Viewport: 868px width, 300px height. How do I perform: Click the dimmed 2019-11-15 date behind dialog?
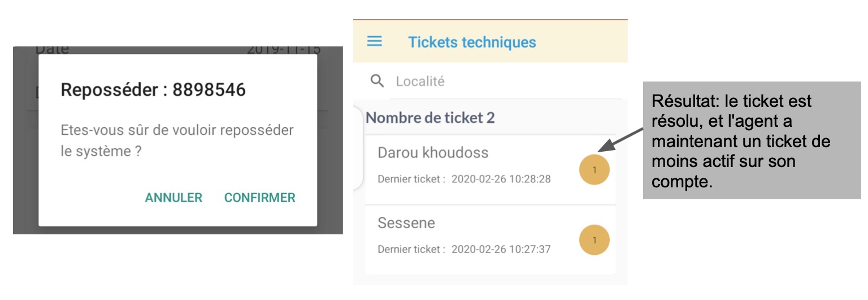click(284, 50)
